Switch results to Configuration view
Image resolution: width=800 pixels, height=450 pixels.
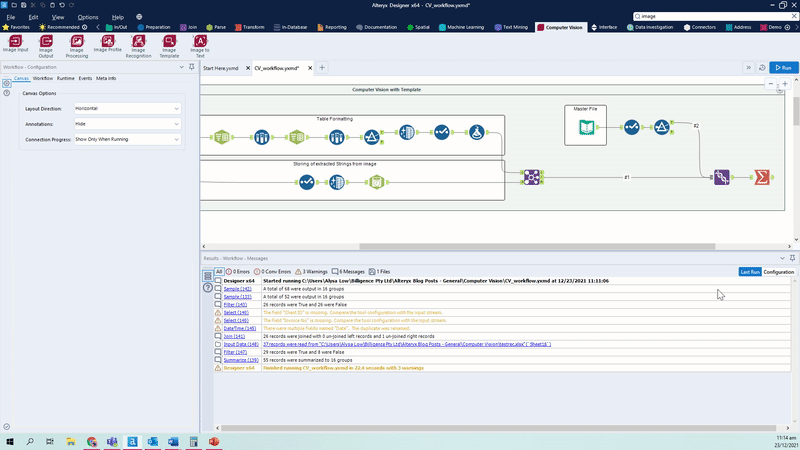click(x=779, y=272)
